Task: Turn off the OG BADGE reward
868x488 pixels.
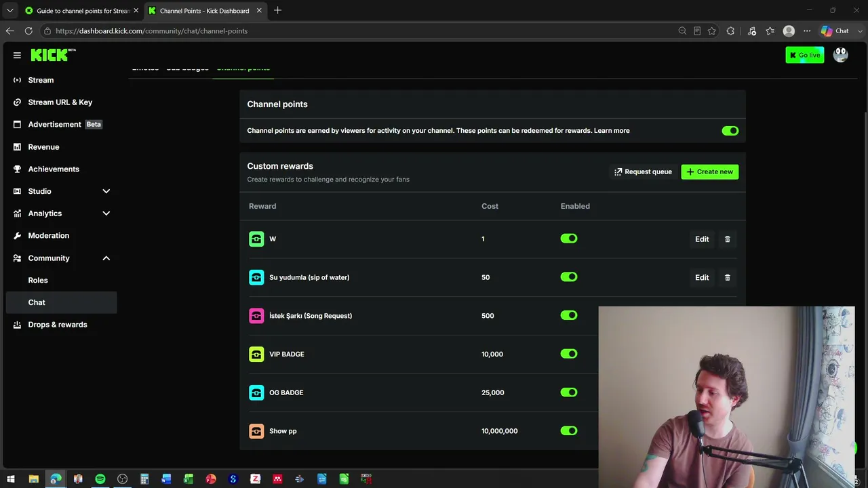Action: [x=569, y=392]
